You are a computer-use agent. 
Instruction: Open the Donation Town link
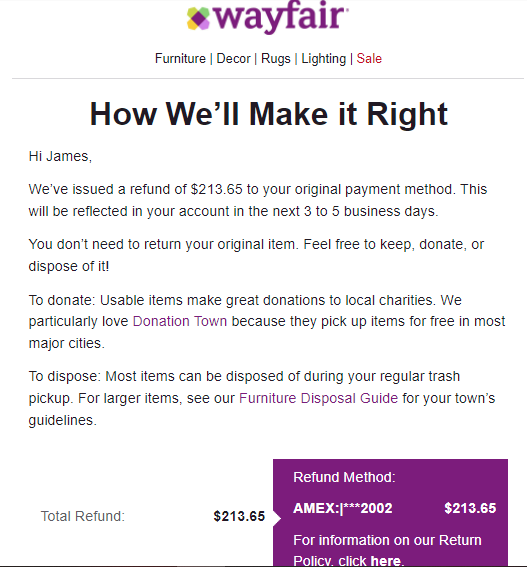pyautogui.click(x=180, y=321)
